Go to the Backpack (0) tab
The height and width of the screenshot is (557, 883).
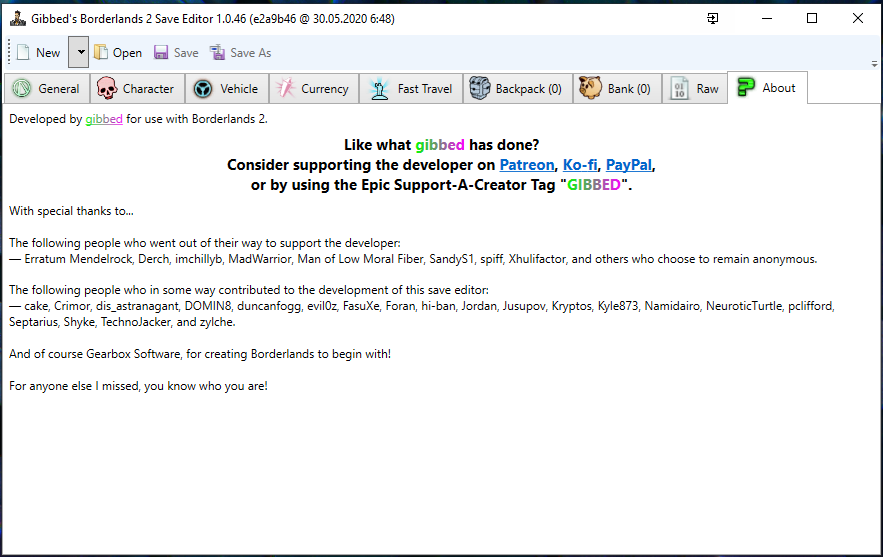click(518, 88)
